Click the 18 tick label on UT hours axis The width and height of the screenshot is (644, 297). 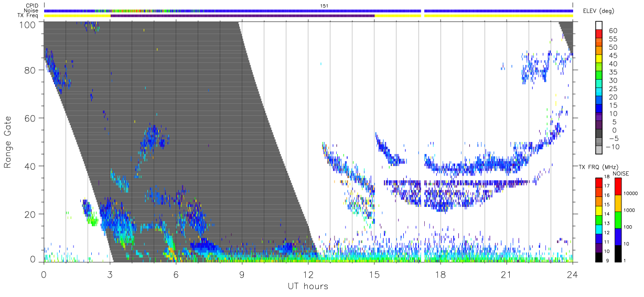point(441,274)
